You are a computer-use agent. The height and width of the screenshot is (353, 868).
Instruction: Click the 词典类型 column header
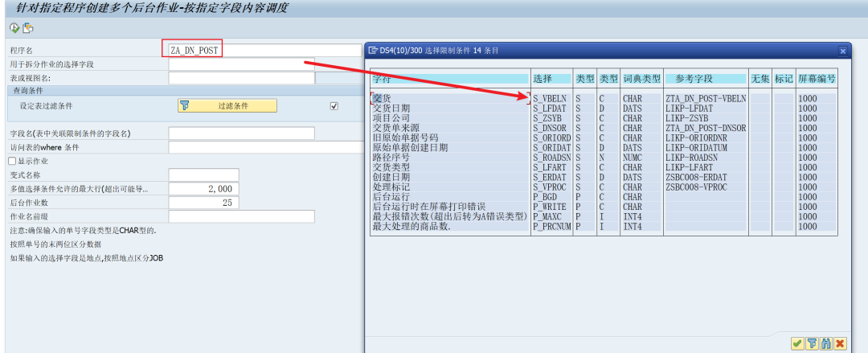tap(641, 80)
